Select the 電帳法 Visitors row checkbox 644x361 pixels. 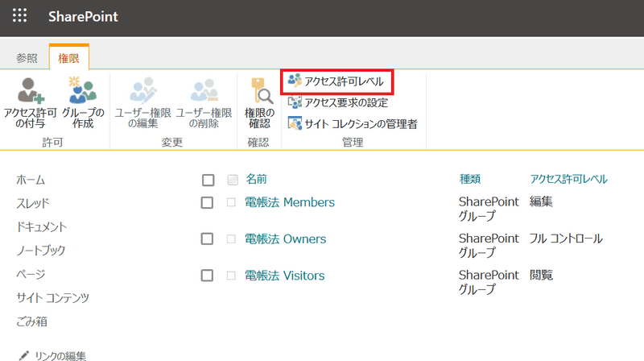coord(208,276)
